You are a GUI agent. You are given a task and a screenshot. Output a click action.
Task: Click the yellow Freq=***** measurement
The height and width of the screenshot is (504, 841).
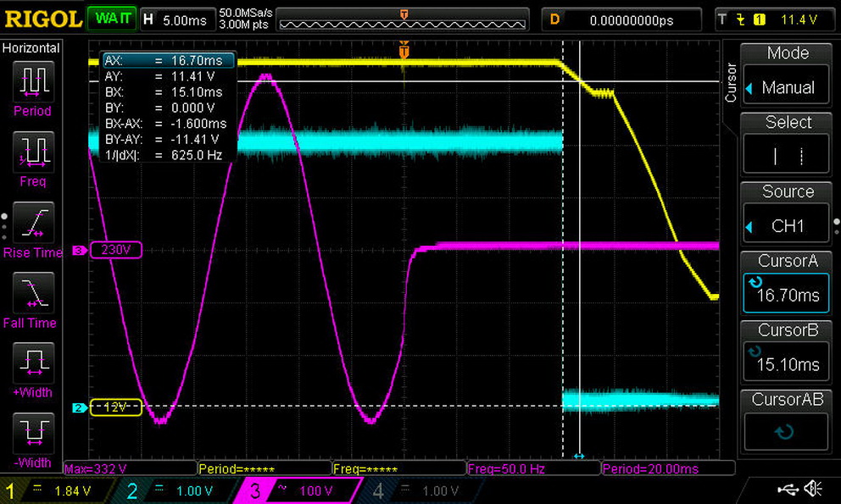(399, 468)
